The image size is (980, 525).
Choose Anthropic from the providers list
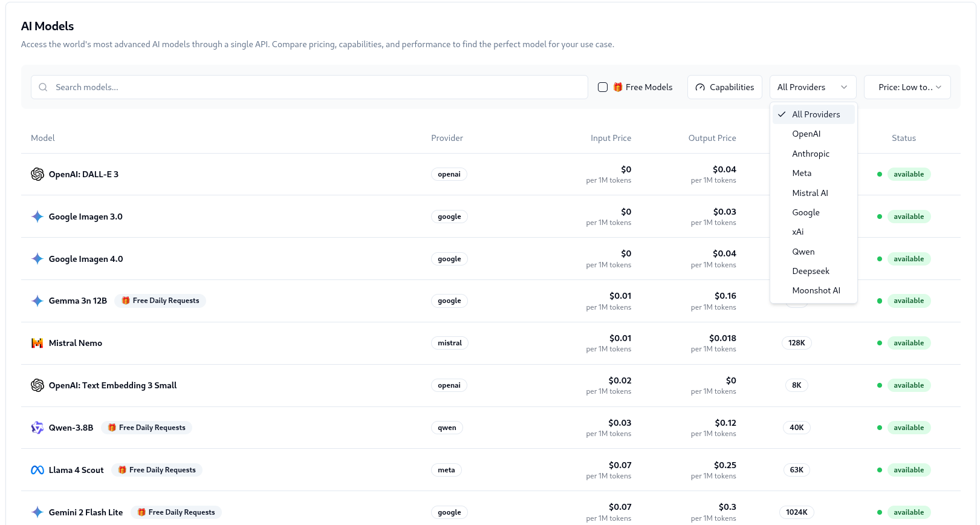click(x=813, y=154)
